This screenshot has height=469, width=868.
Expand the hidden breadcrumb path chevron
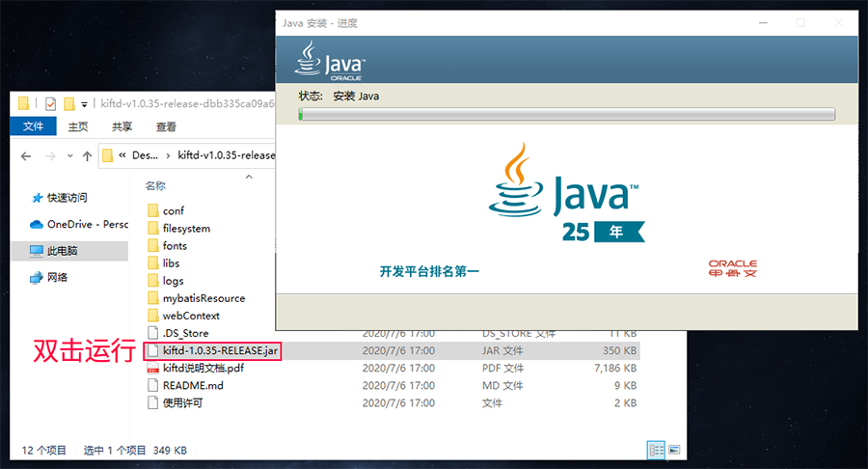coord(122,155)
